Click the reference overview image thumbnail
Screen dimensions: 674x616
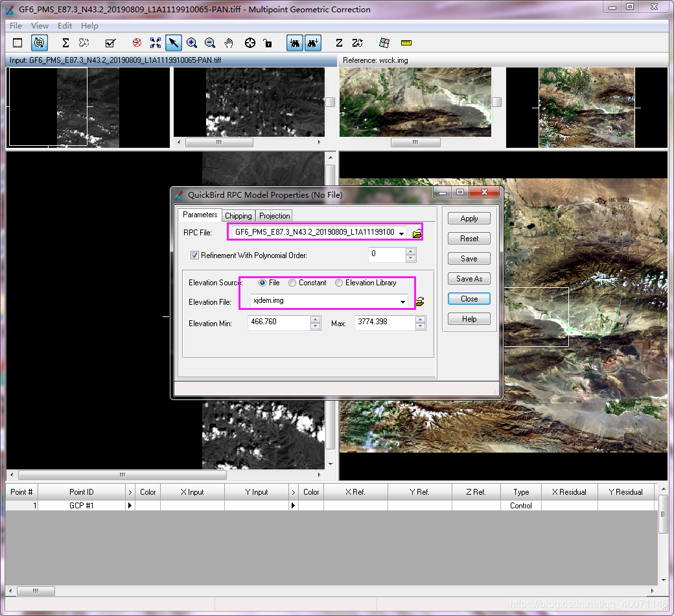[x=587, y=108]
